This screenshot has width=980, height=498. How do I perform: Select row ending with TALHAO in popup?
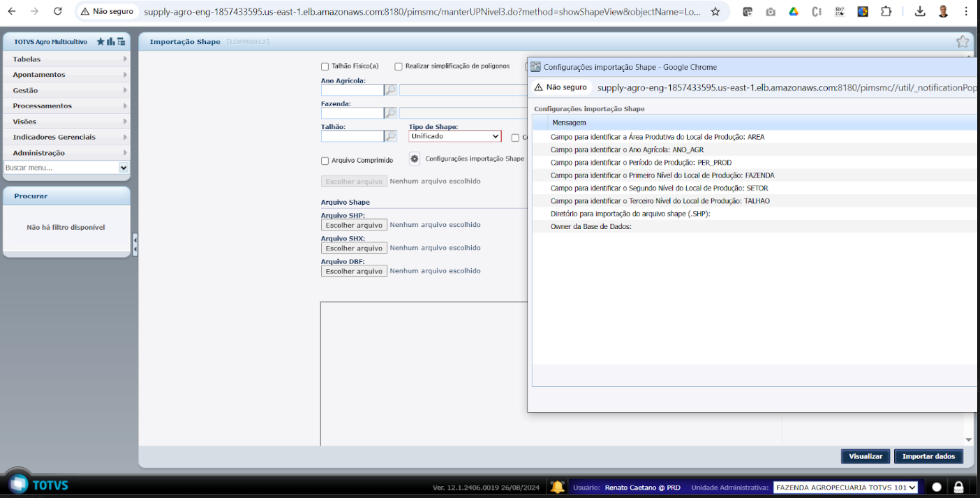coord(755,201)
